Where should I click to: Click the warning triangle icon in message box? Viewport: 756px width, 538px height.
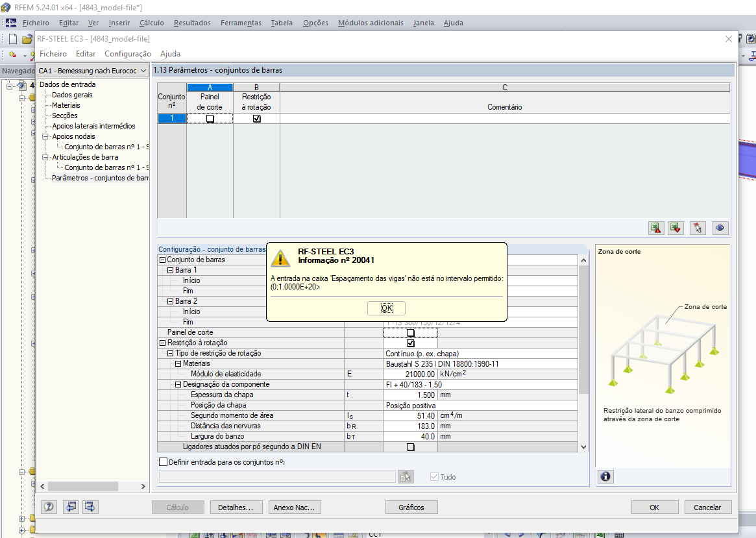pyautogui.click(x=280, y=258)
